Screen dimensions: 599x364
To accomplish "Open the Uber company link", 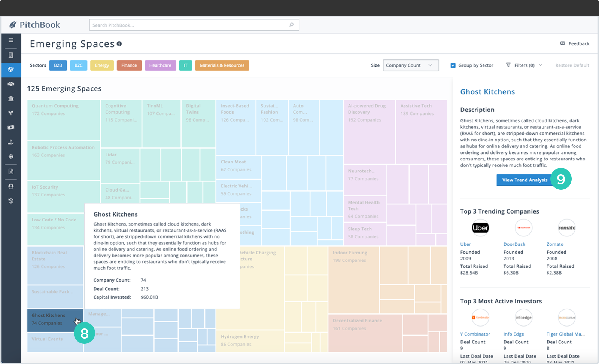I will tap(465, 244).
